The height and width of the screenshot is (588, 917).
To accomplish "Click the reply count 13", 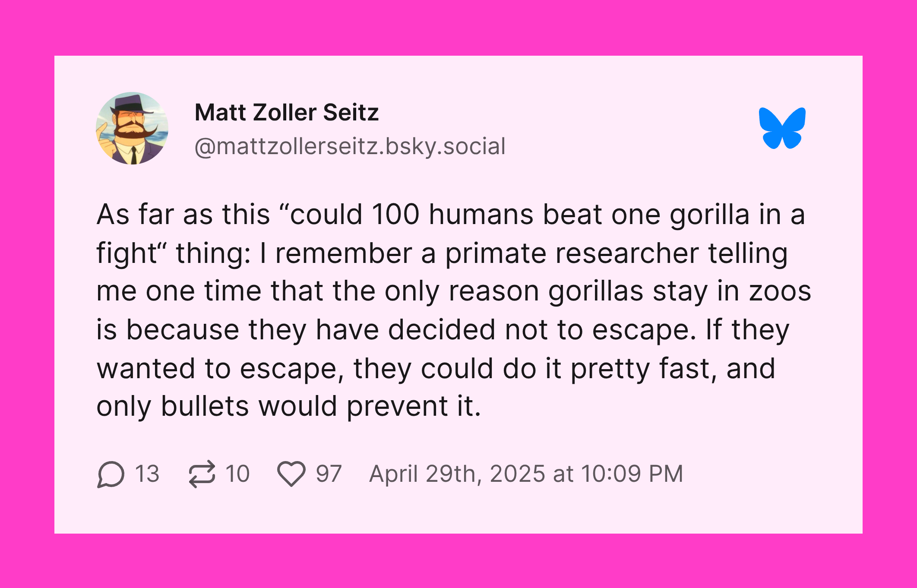I will pos(147,474).
